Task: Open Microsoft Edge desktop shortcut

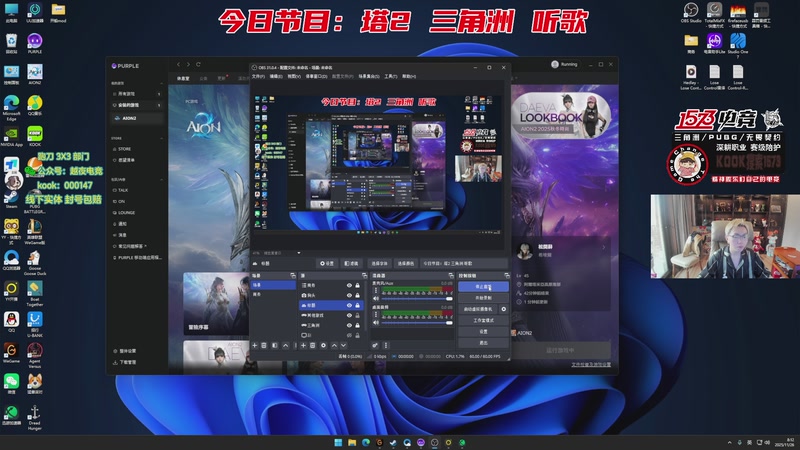Action: tap(11, 107)
